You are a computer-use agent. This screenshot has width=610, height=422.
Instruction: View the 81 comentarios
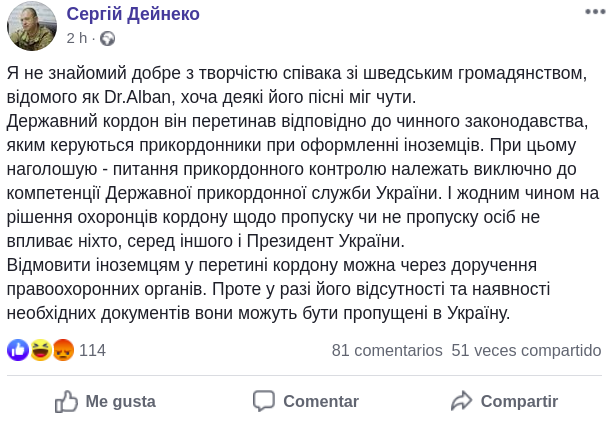[386, 350]
